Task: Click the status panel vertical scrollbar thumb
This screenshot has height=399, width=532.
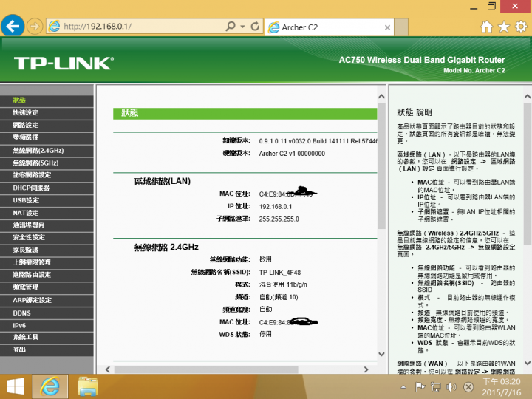Action: (381, 166)
